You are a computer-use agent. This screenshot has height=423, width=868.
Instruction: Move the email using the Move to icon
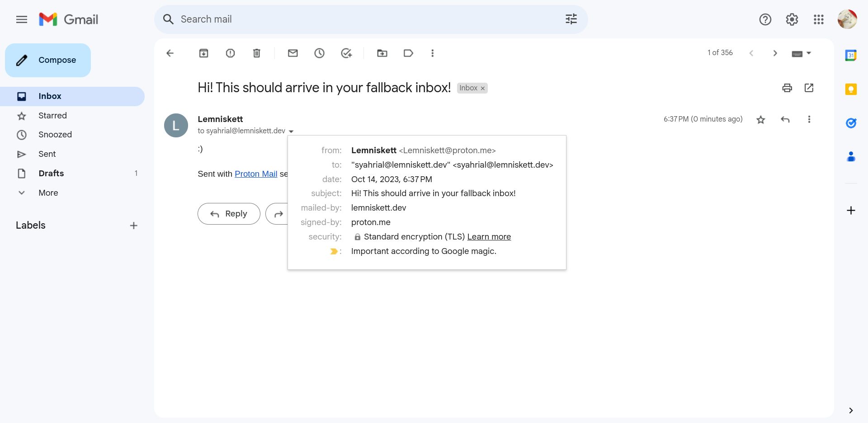(382, 53)
